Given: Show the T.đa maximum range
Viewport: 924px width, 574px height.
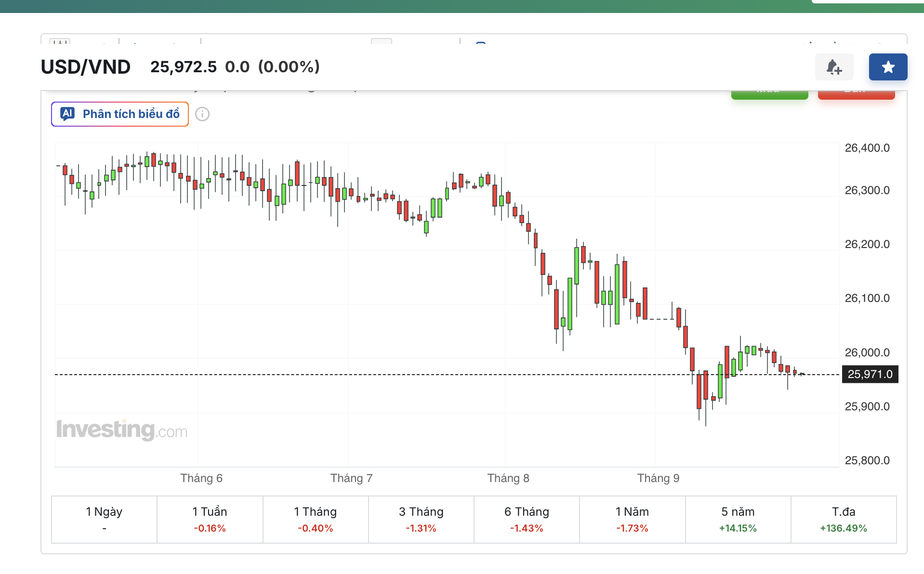Looking at the screenshot, I should (x=844, y=520).
